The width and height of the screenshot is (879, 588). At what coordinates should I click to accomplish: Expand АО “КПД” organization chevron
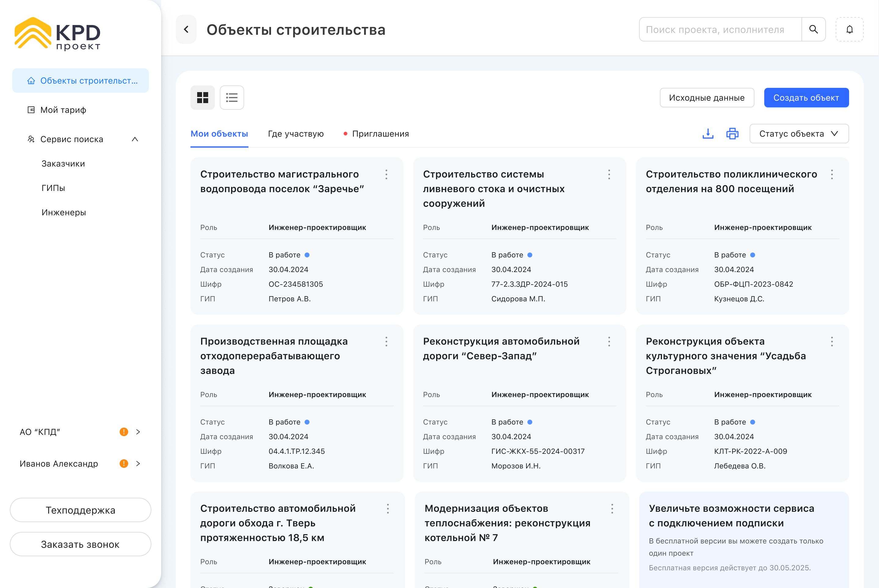(138, 432)
